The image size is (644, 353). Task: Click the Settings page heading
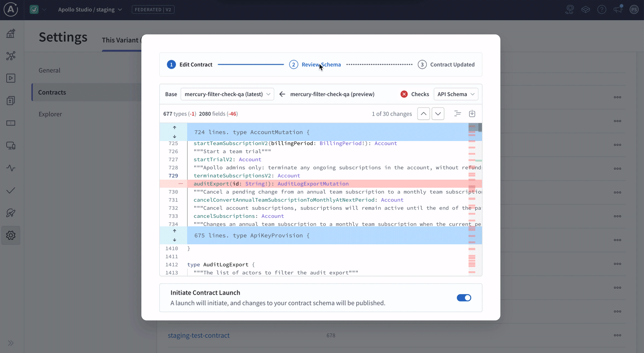(x=63, y=37)
